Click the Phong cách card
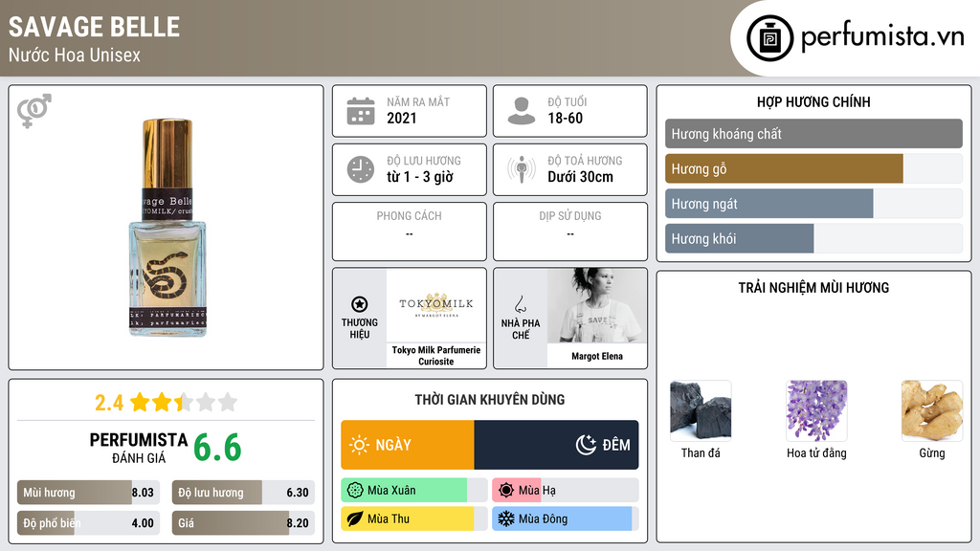The height and width of the screenshot is (551, 980). pos(410,231)
